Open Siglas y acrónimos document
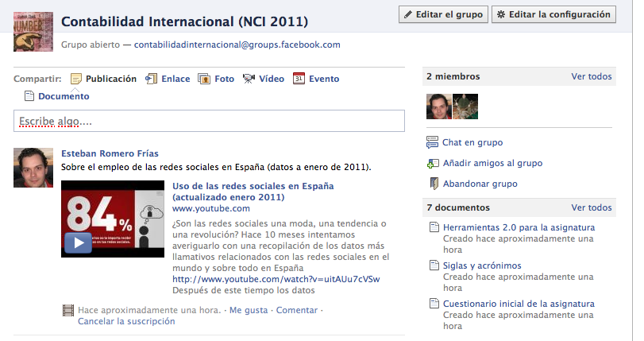The height and width of the screenshot is (341, 644). point(482,265)
